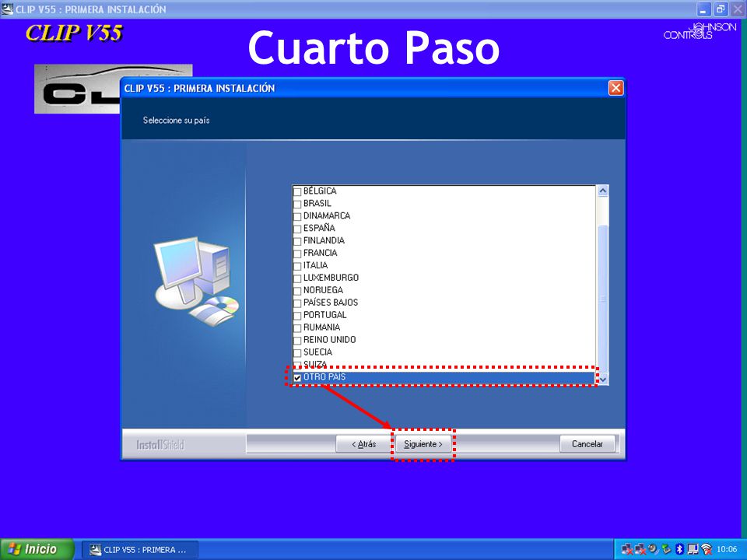Choose PAÍSES BAJOS in country list

click(444, 303)
